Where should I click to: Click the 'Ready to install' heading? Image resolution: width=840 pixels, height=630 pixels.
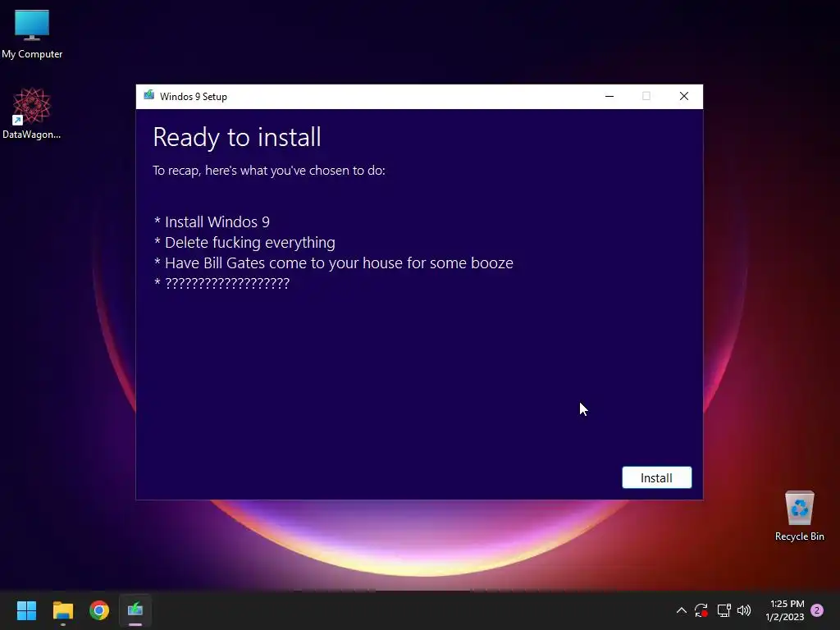[x=237, y=137]
